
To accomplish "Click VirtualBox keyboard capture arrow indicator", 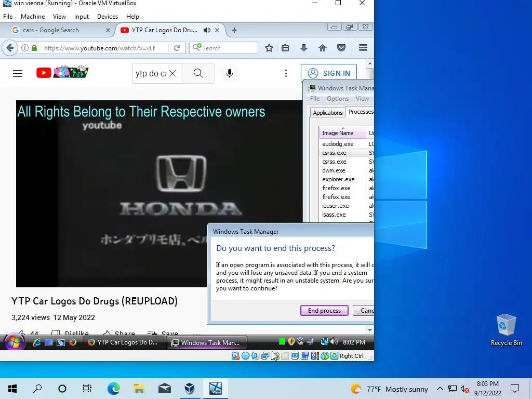I will point(334,356).
